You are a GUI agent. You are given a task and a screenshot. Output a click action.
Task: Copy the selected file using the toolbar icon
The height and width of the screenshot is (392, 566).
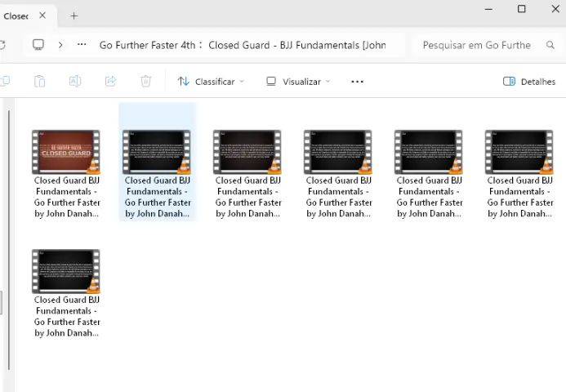(x=5, y=81)
